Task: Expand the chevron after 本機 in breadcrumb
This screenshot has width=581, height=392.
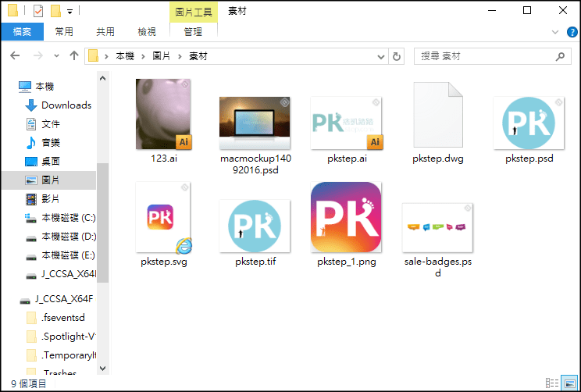Action: (143, 57)
